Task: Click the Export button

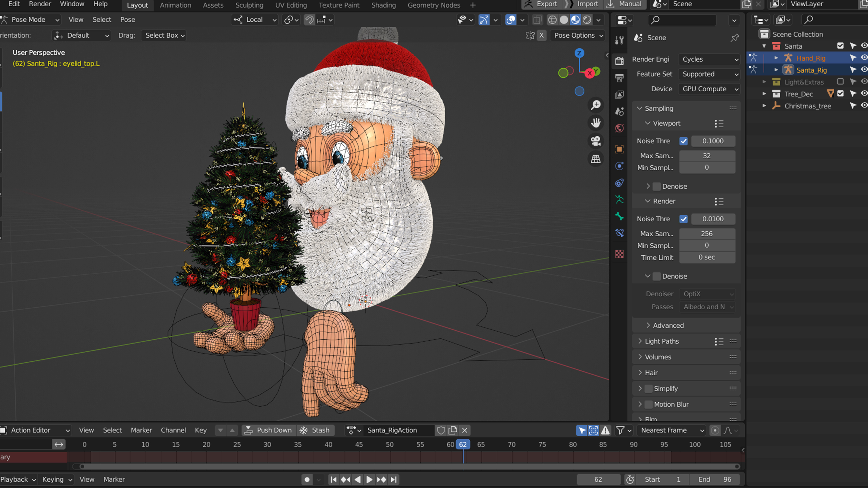Action: point(542,4)
